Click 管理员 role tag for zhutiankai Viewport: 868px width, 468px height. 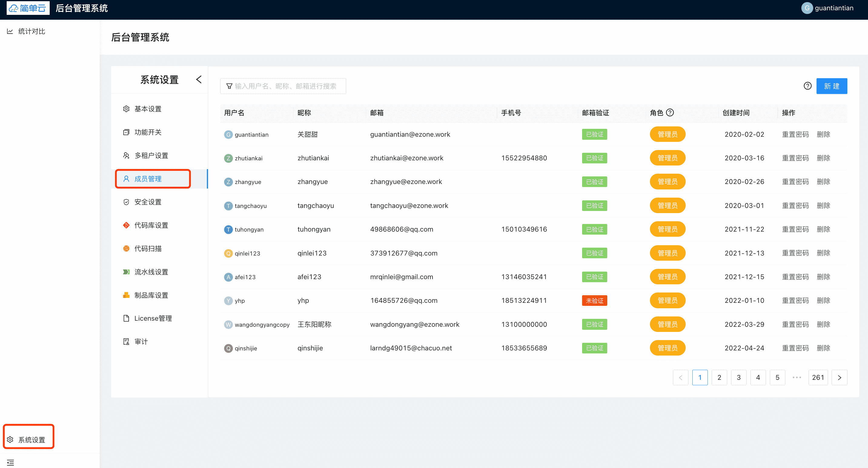tap(667, 158)
